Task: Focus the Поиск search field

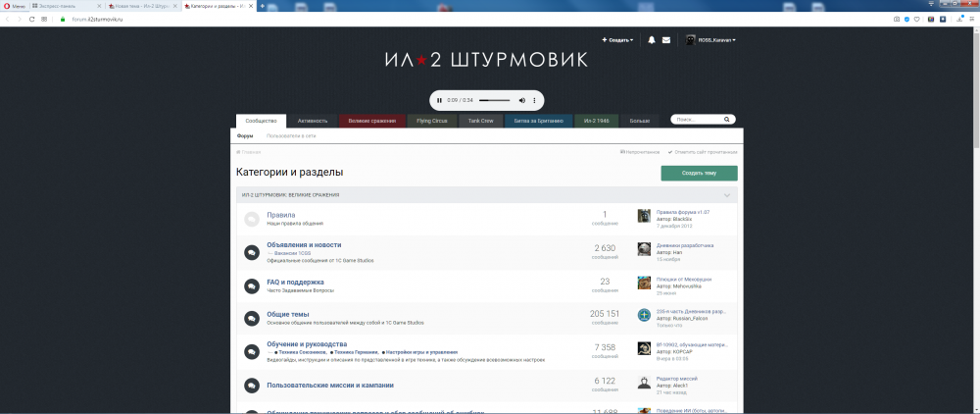Action: (x=698, y=120)
